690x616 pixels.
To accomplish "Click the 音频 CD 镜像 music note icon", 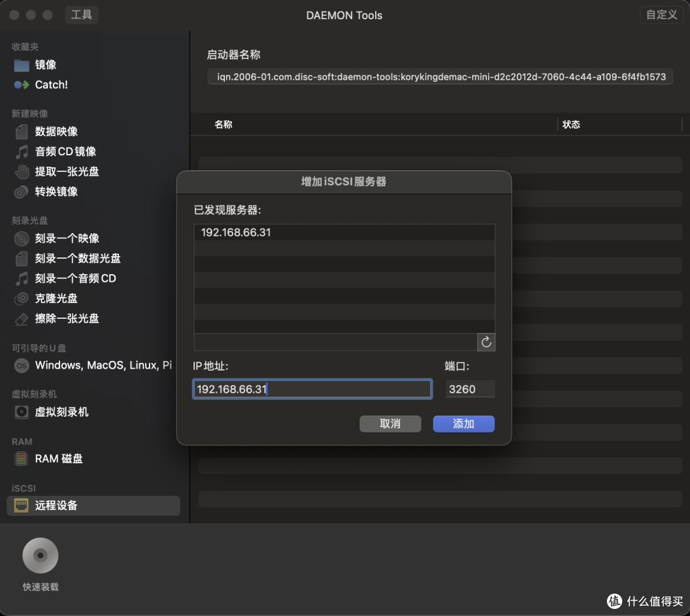I will point(21,152).
